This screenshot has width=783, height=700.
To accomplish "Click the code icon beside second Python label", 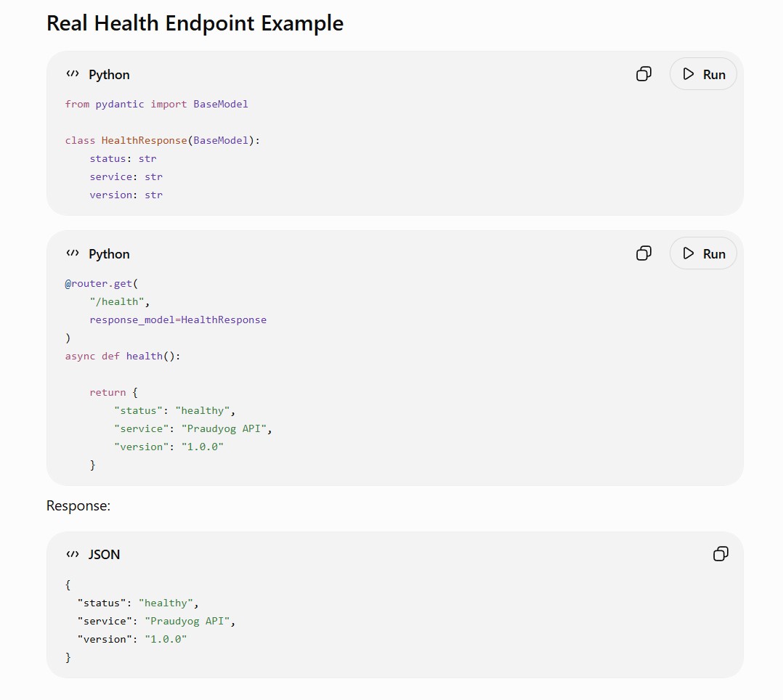I will [73, 253].
